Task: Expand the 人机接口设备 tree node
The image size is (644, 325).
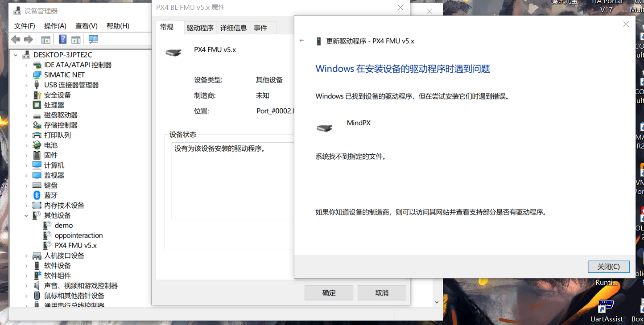Action: [x=26, y=255]
